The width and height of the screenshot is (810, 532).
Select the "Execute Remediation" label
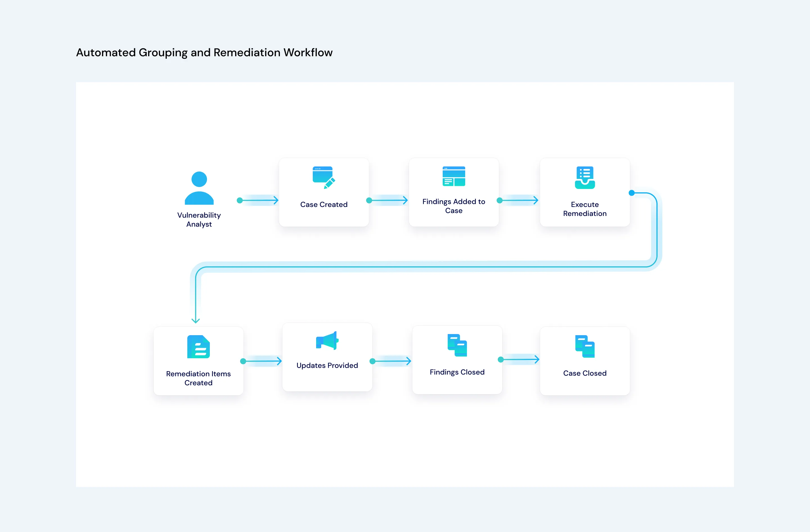coord(585,209)
